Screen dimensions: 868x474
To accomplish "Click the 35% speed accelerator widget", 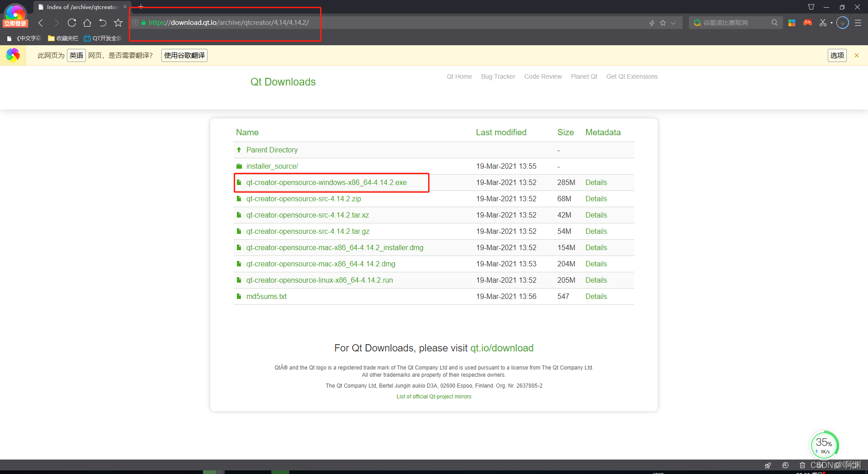I will click(824, 445).
